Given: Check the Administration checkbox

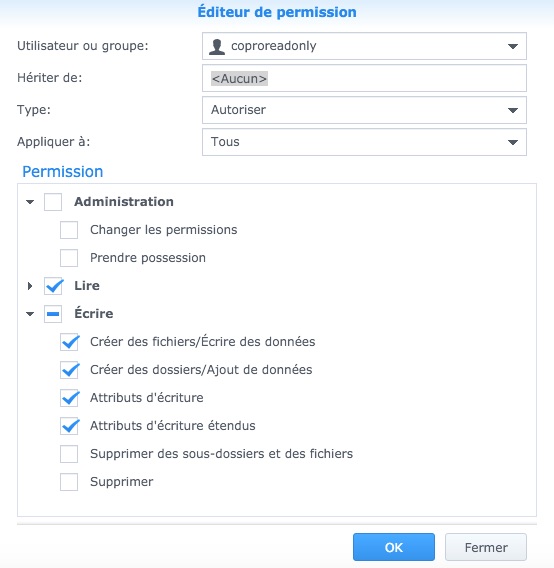Looking at the screenshot, I should pos(53,202).
